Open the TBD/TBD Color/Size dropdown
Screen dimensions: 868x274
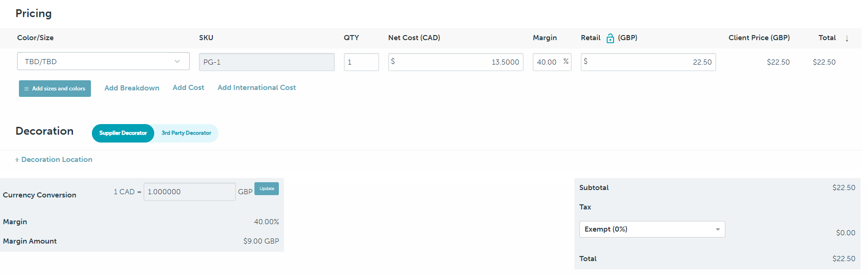(103, 61)
